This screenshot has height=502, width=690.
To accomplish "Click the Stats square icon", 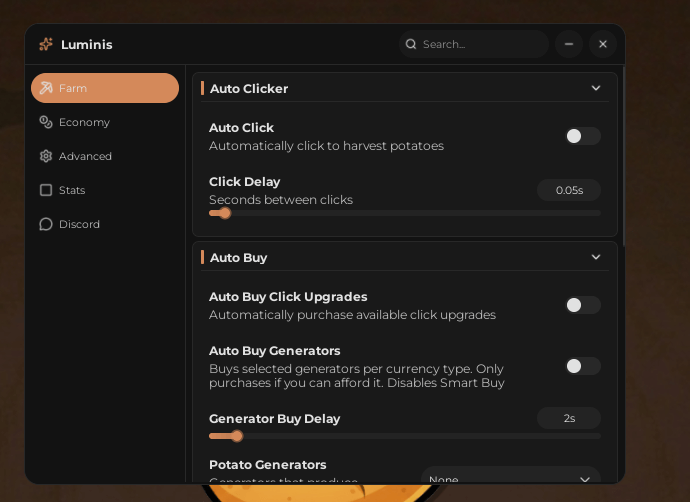I will coord(46,190).
